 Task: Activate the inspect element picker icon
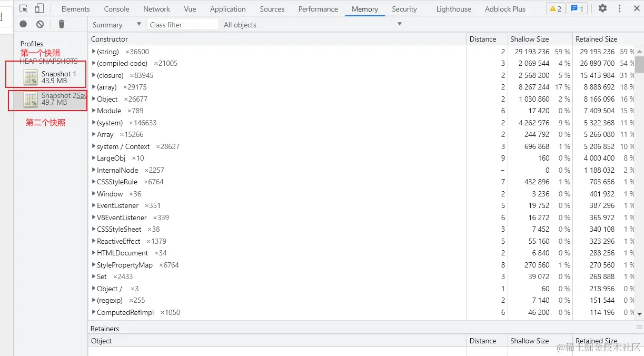coord(23,8)
